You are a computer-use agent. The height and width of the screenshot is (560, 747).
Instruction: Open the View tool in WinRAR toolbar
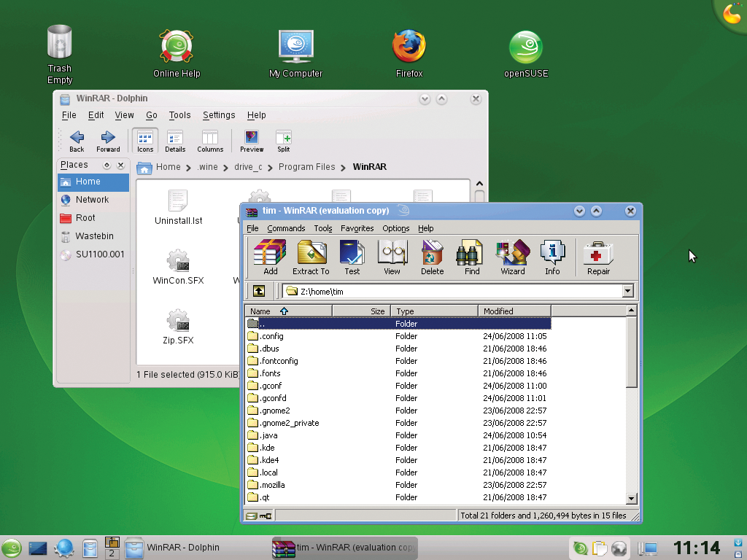tap(392, 257)
